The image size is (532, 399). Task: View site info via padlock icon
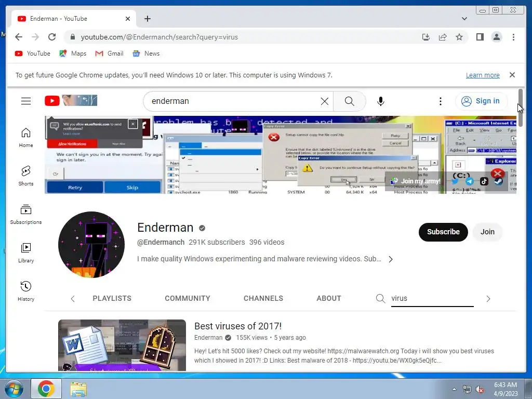coord(72,37)
